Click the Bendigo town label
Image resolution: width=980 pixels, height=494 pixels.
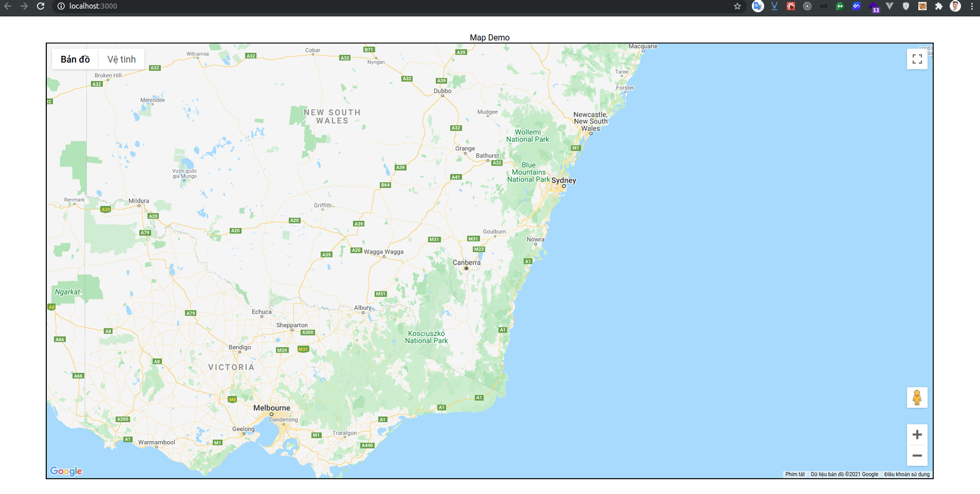(x=240, y=347)
